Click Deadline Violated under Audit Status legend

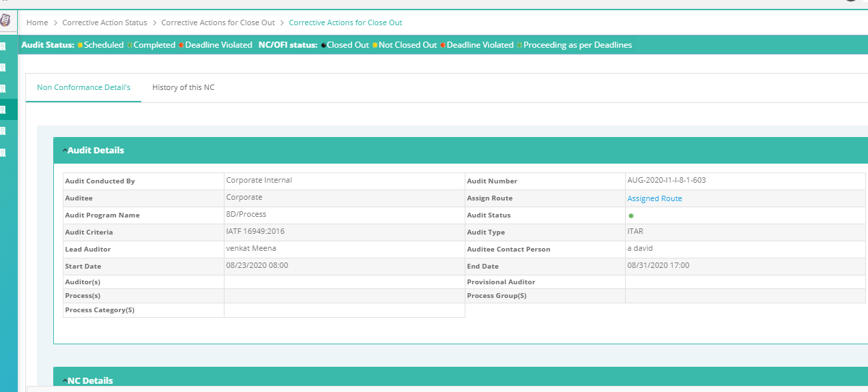pyautogui.click(x=216, y=45)
